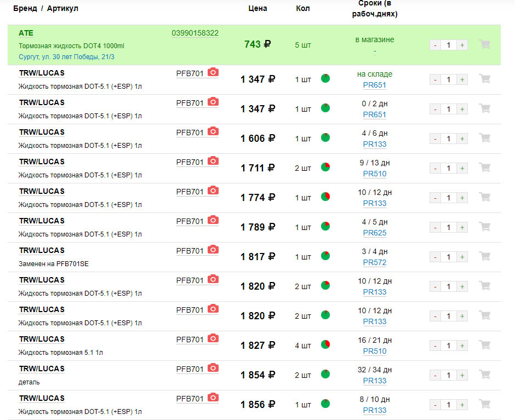Select text 'Заменен на PFB701SE'

coord(54,264)
